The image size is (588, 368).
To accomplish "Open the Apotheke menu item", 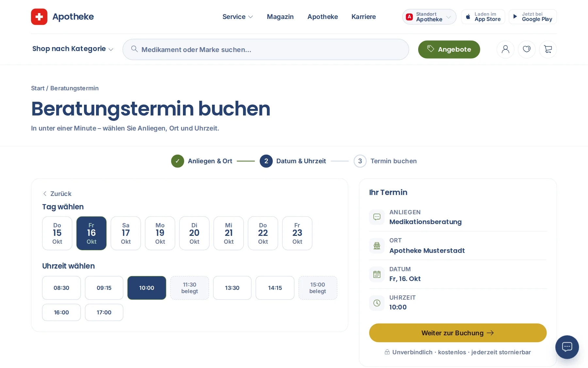I will point(323,17).
